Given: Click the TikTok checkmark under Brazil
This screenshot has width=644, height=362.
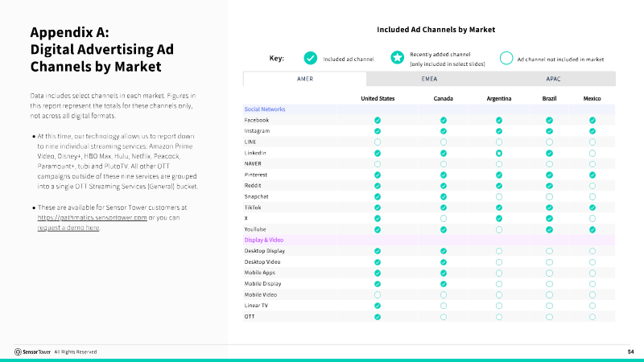Looking at the screenshot, I should [x=549, y=208].
